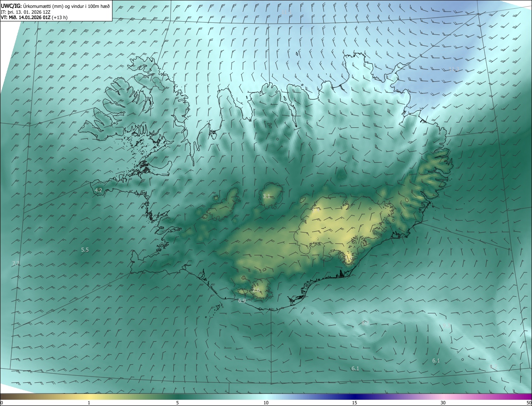This screenshot has width=532, height=406.
Task: Click the color scale label 1
Action: [x=89, y=403]
